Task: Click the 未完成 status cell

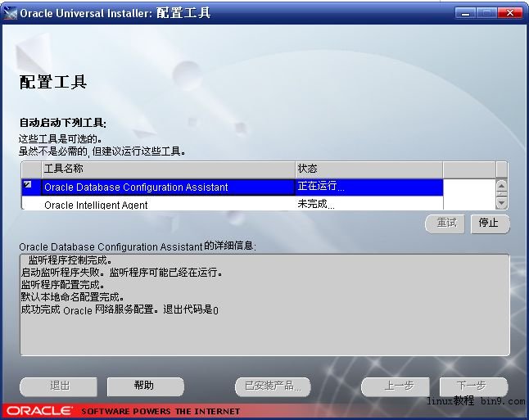Action: (x=369, y=203)
